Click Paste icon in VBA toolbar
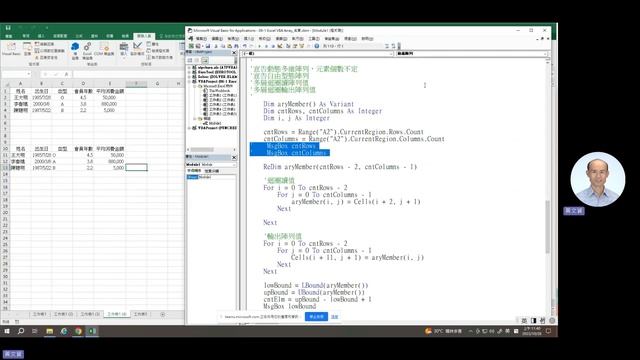The height and width of the screenshot is (360, 640). [229, 46]
